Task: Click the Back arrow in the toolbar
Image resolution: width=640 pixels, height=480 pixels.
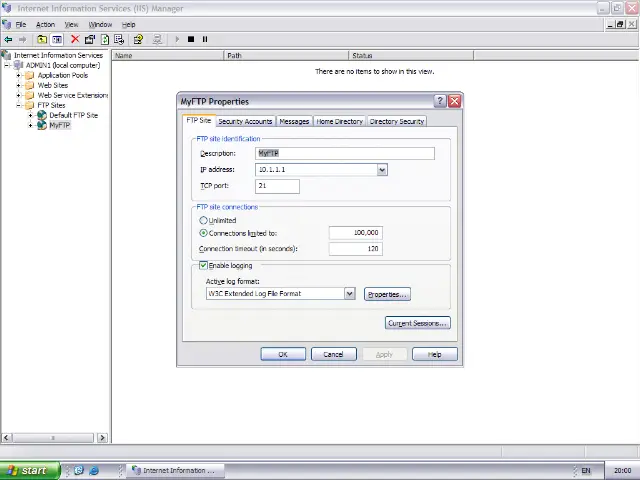Action: pos(8,39)
